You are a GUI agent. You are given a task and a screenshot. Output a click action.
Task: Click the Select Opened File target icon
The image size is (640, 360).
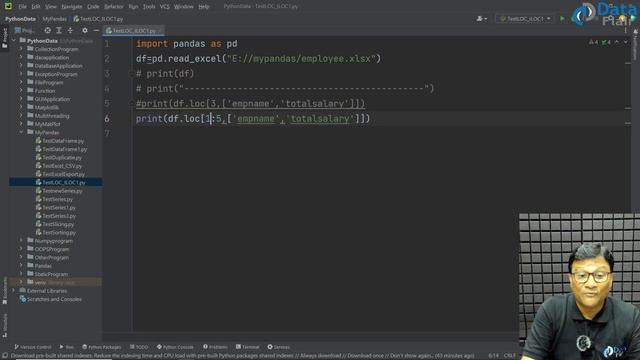coord(48,31)
